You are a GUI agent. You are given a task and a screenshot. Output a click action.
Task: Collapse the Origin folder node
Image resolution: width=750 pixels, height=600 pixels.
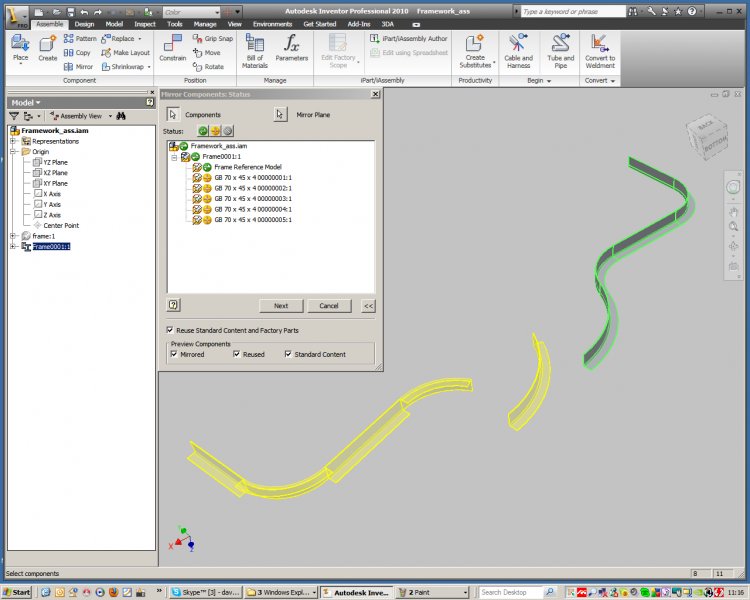(13, 152)
